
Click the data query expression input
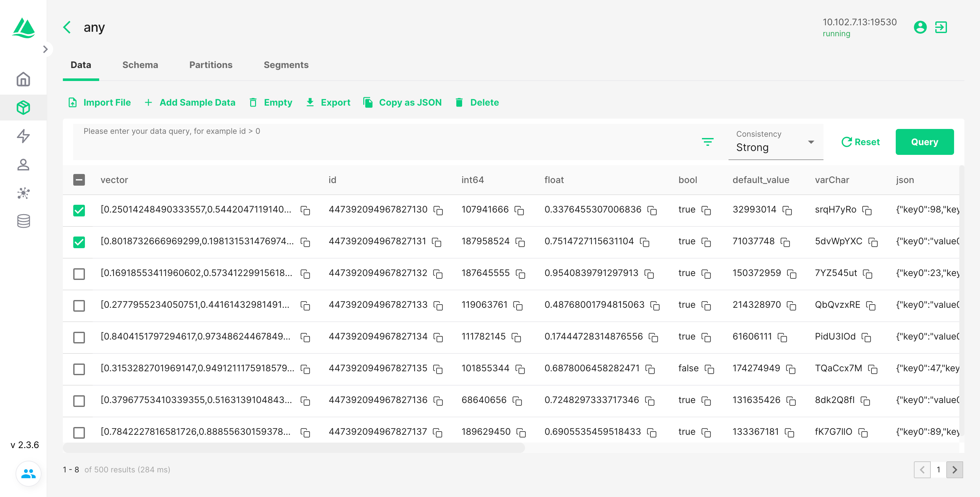[x=380, y=141]
